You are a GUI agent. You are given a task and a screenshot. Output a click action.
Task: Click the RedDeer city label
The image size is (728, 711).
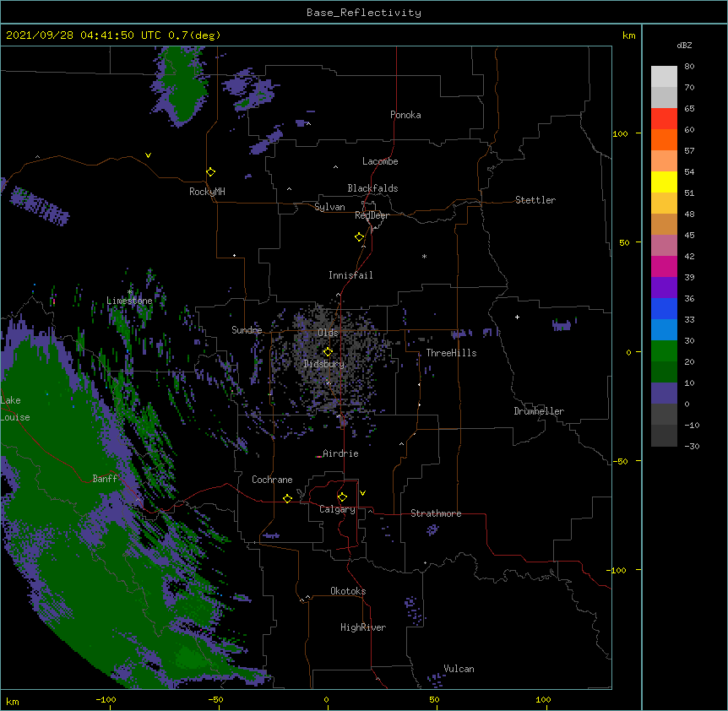tap(372, 215)
